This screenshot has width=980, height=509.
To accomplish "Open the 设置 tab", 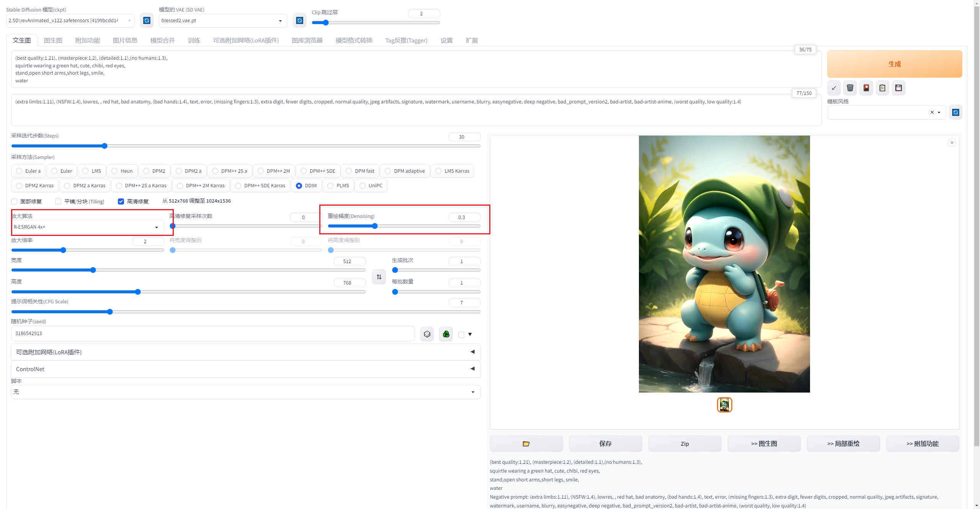I will (x=446, y=40).
